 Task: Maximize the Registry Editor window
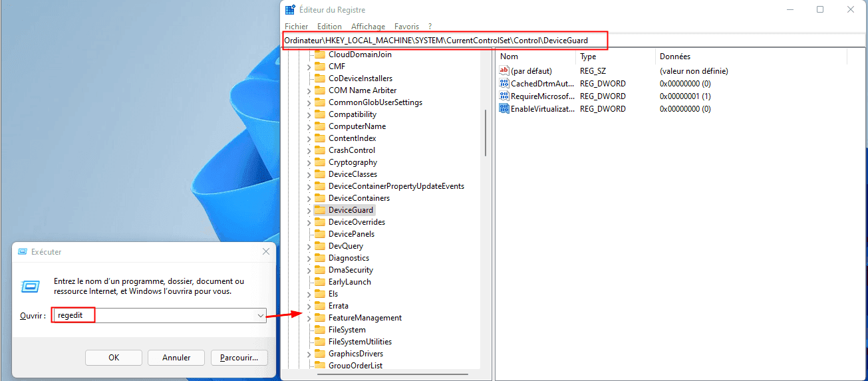coord(820,9)
